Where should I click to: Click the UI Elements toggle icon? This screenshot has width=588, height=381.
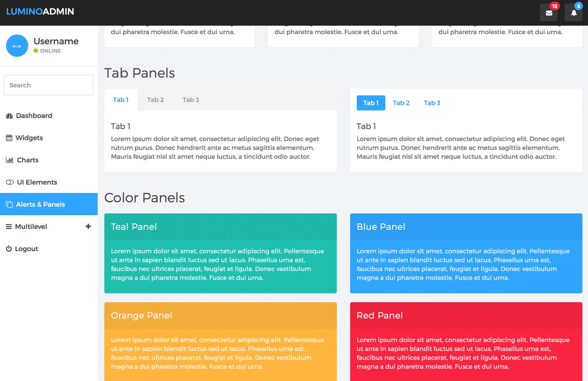[x=10, y=182]
